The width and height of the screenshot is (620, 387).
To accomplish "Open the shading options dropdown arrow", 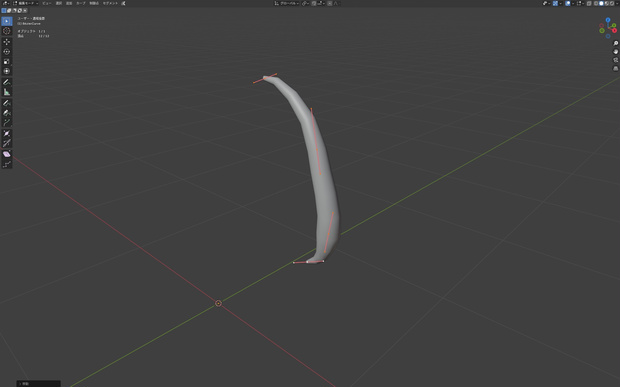I will click(617, 3).
